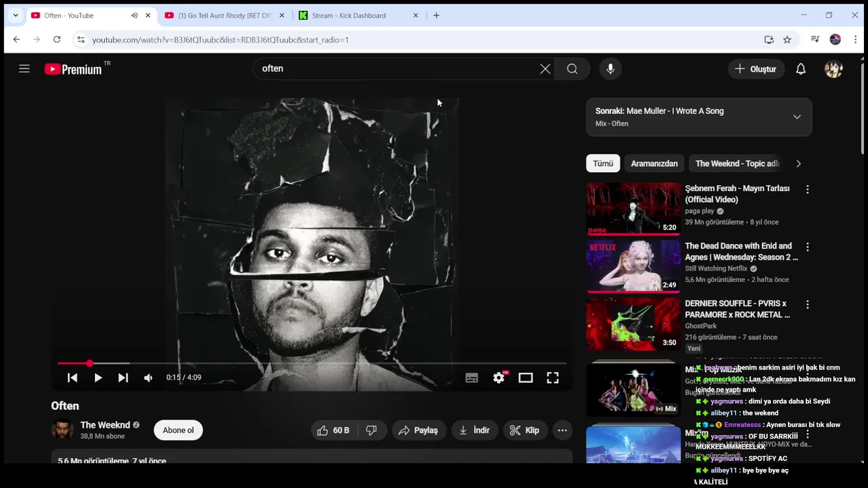Seek on the video progress bar
The image size is (868, 488).
(312, 363)
